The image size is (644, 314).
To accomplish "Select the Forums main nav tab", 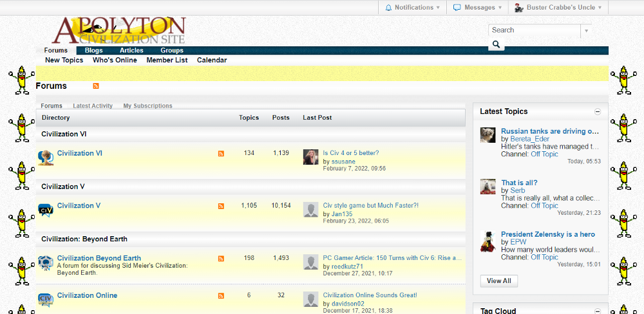I will tap(56, 50).
